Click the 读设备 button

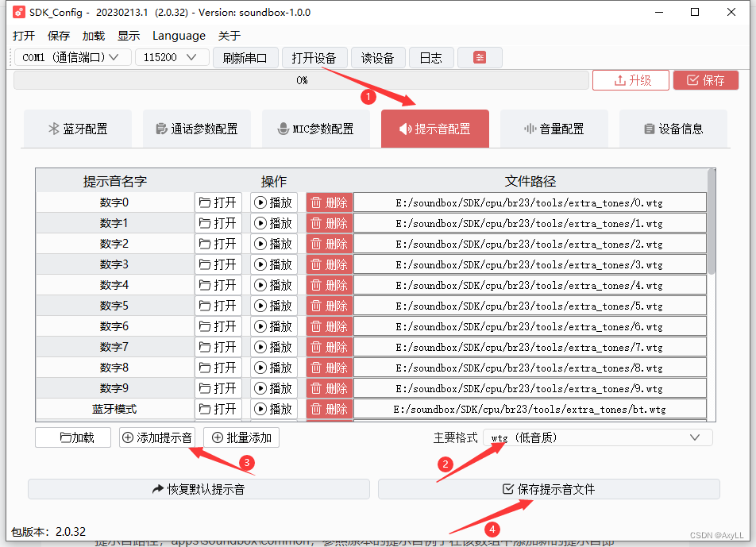point(378,57)
